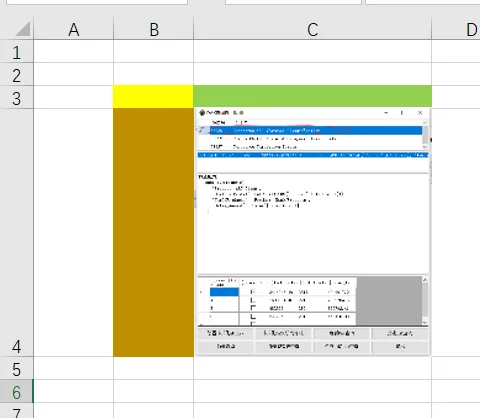Select row 6 header

[17, 391]
